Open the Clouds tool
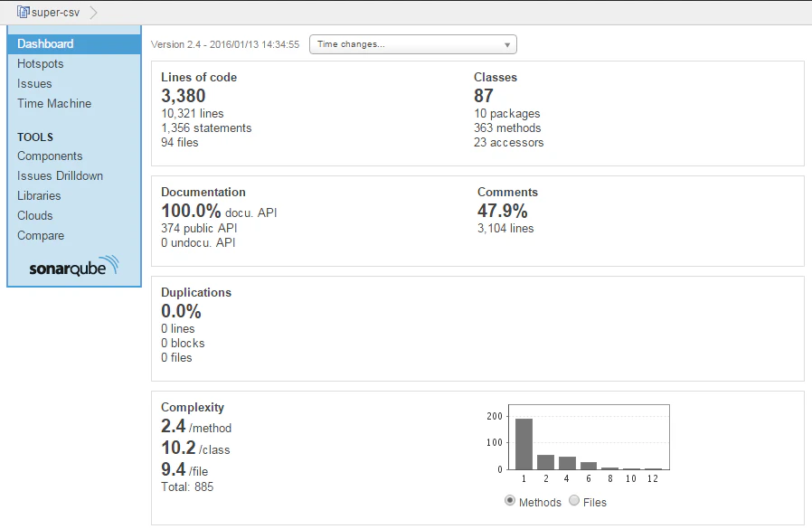The image size is (812, 529). coord(34,215)
